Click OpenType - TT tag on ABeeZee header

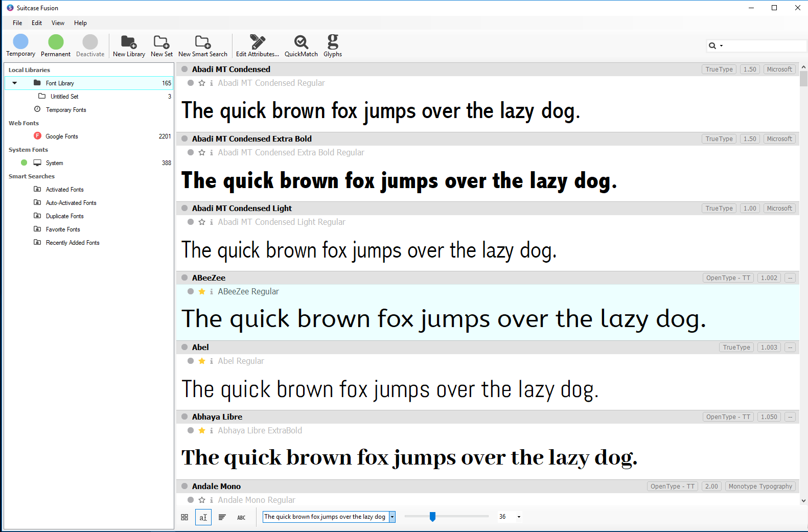coord(728,278)
